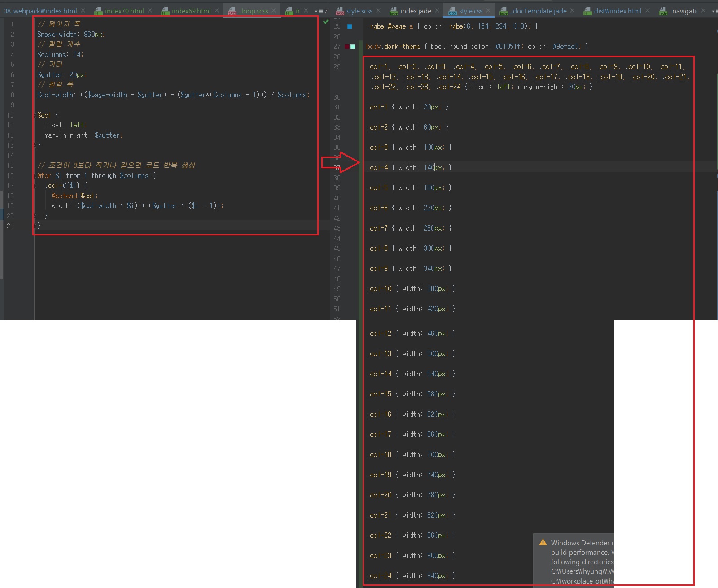
Task: Close the style.css editor tab
Action: (488, 10)
